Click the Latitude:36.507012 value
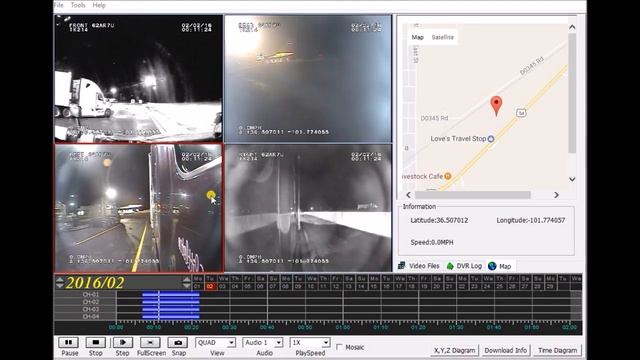The width and height of the screenshot is (640, 360). [x=439, y=220]
